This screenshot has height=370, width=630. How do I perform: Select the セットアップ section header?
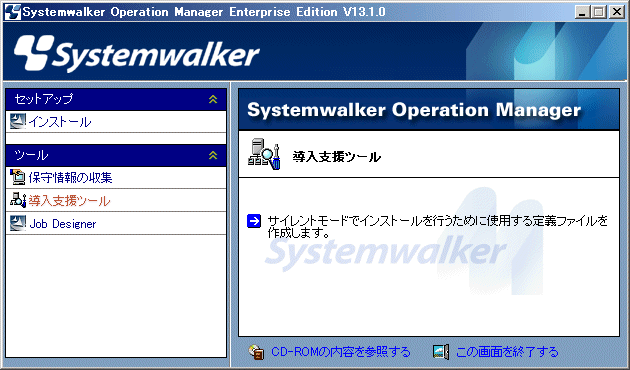click(x=116, y=100)
